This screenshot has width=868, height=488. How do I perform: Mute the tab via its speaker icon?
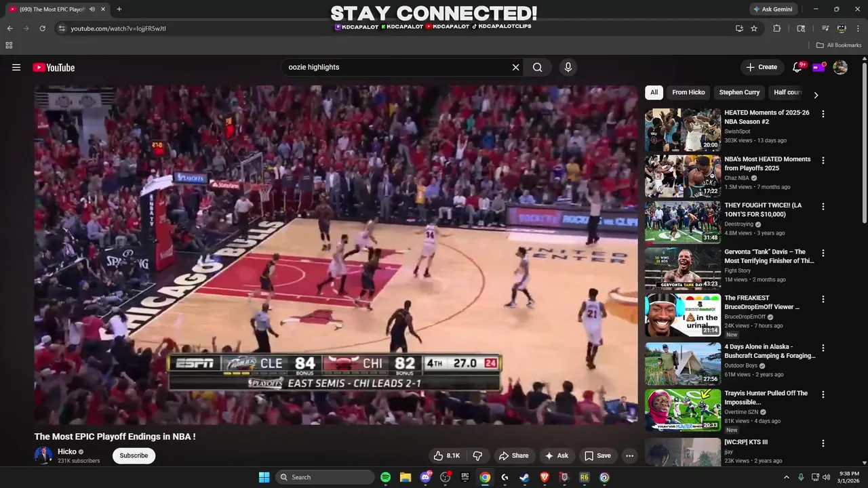92,9
